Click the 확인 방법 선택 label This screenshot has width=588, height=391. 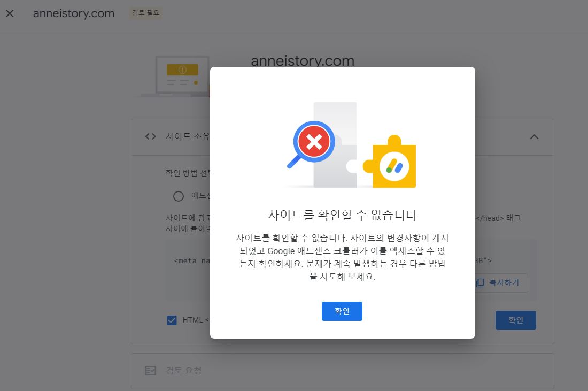click(188, 173)
